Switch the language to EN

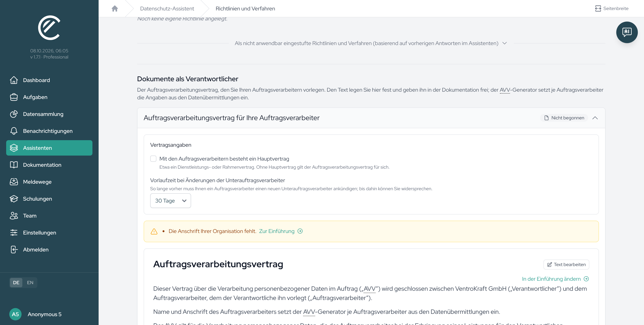30,282
